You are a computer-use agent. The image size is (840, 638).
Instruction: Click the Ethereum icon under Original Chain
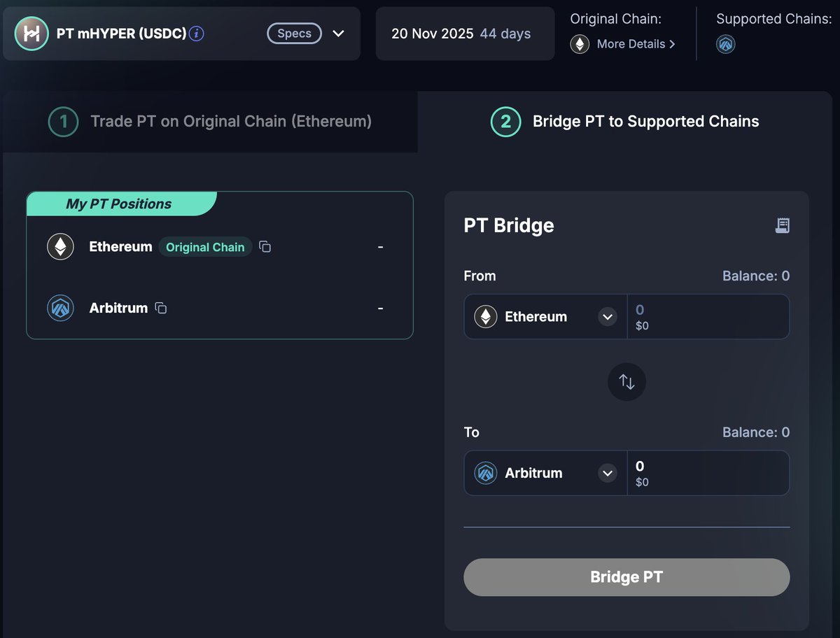(x=580, y=44)
